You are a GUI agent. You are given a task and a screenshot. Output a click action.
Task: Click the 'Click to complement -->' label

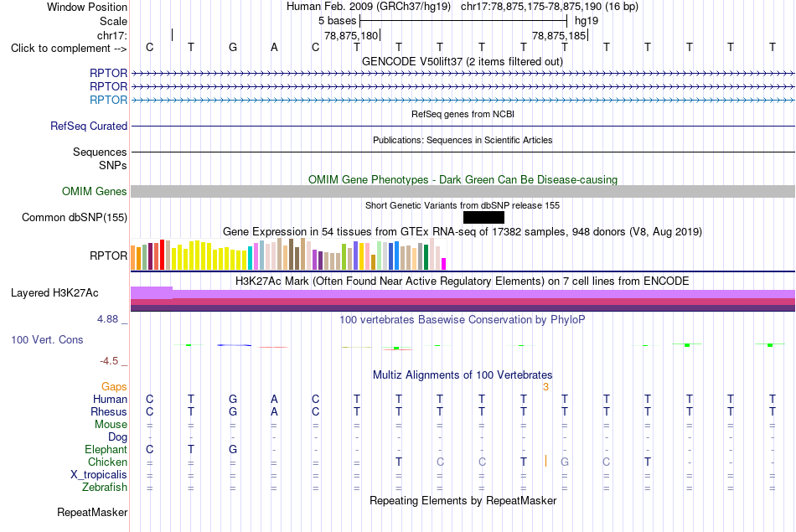[x=69, y=49]
